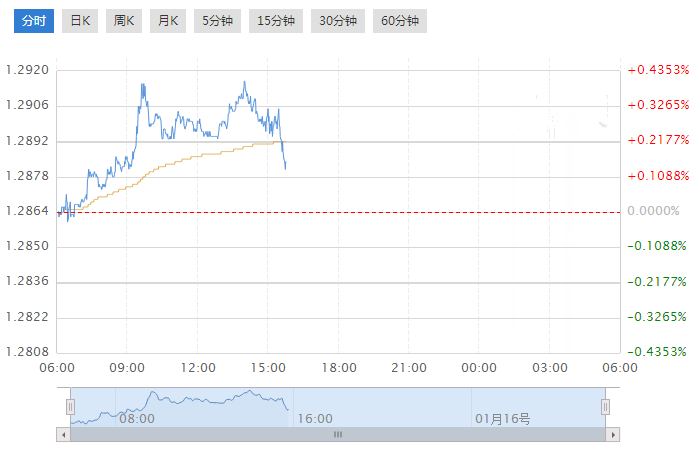This screenshot has width=693, height=455.
Task: Click the scrollbar left arrow
Action: pyautogui.click(x=65, y=435)
